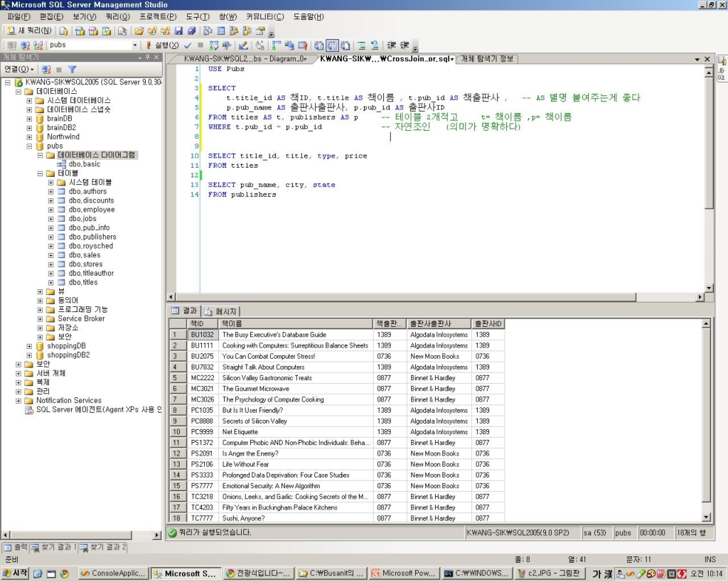Switch output to Results to Text
The width and height of the screenshot is (728, 582).
tap(319, 45)
